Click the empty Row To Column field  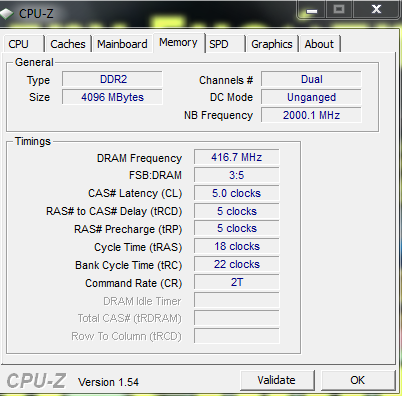click(237, 336)
